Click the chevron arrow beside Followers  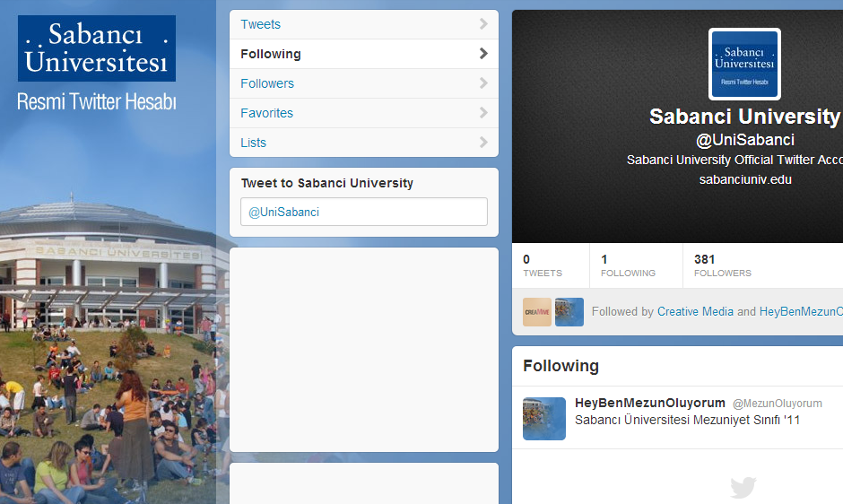483,83
